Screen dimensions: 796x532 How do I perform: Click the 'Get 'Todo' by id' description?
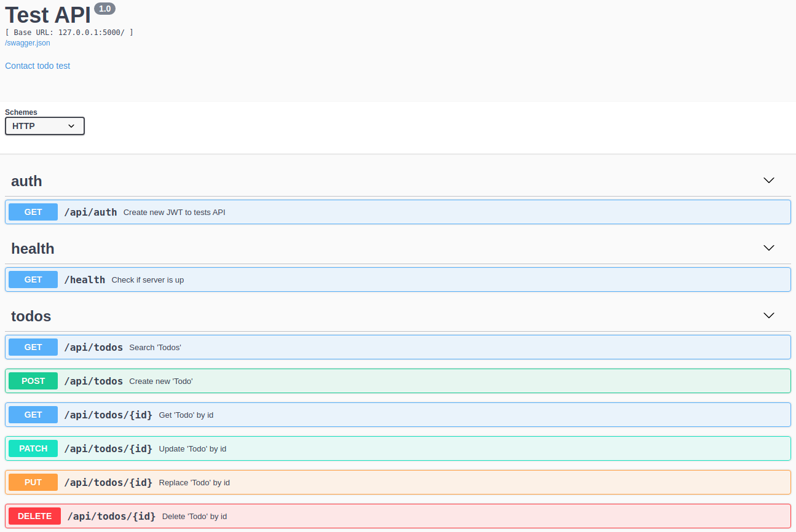(x=186, y=415)
